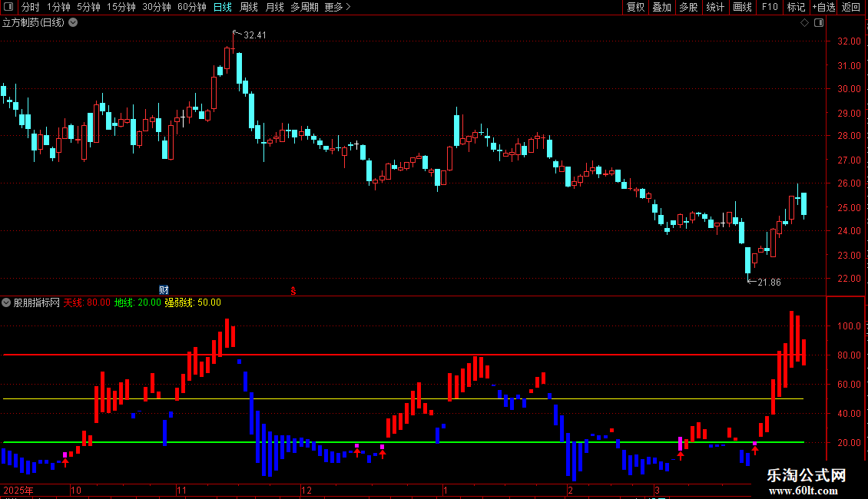The height and width of the screenshot is (499, 868).
Task: Click the diamond icon above price chart
Action: click(x=805, y=23)
